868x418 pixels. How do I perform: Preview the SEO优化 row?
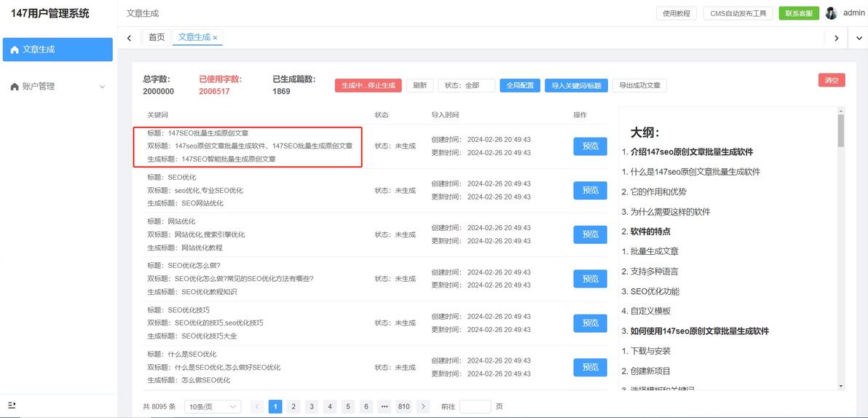(590, 191)
